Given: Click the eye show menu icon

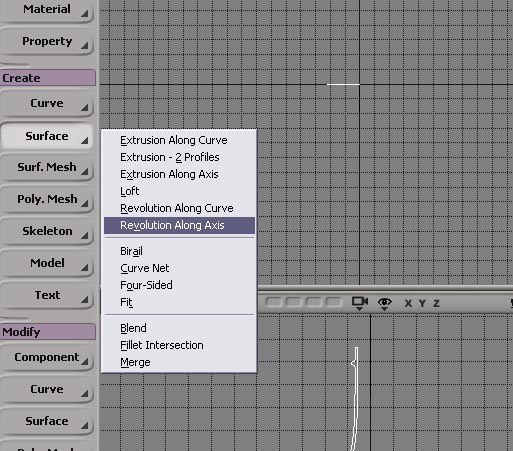Looking at the screenshot, I should tap(384, 303).
